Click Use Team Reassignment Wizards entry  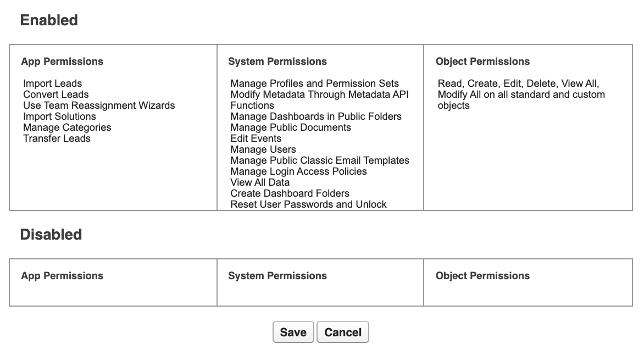pyautogui.click(x=99, y=106)
